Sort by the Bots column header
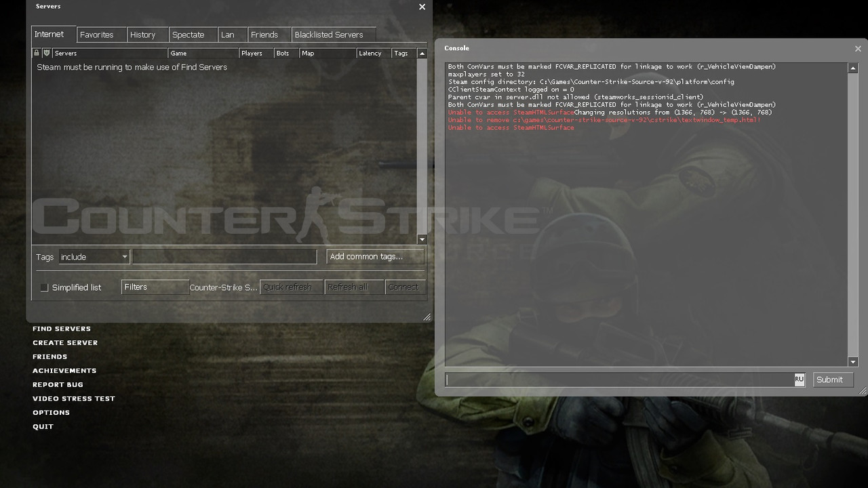 click(x=286, y=53)
